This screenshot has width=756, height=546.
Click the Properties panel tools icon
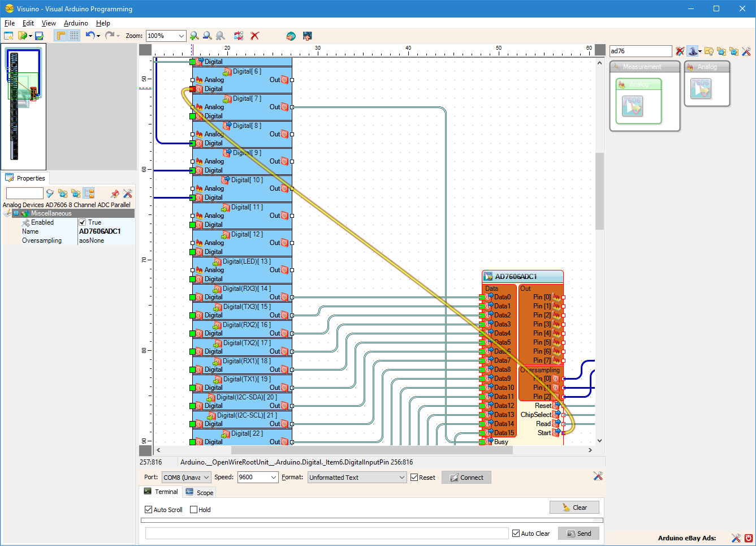(128, 194)
